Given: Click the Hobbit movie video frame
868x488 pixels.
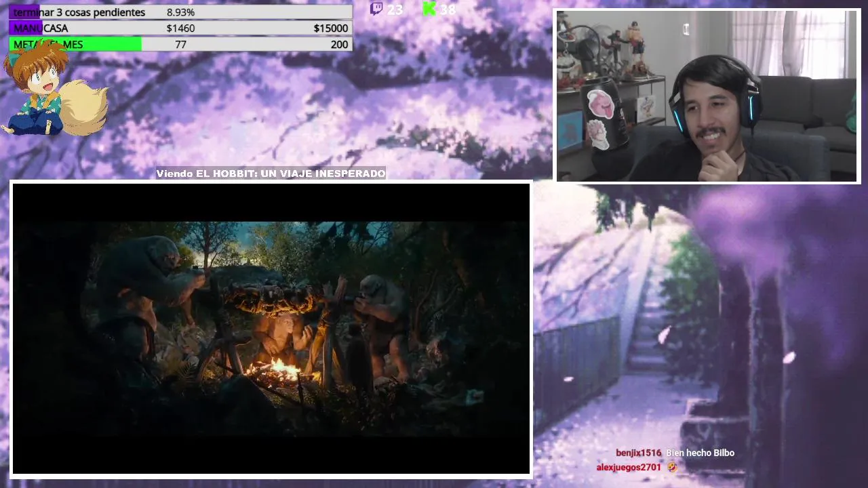Looking at the screenshot, I should coord(271,329).
